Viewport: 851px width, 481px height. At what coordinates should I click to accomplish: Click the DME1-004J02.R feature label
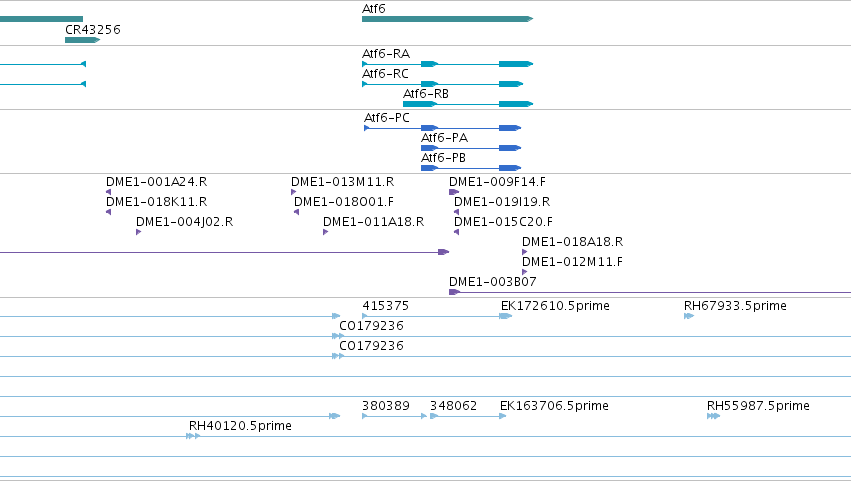[x=185, y=222]
